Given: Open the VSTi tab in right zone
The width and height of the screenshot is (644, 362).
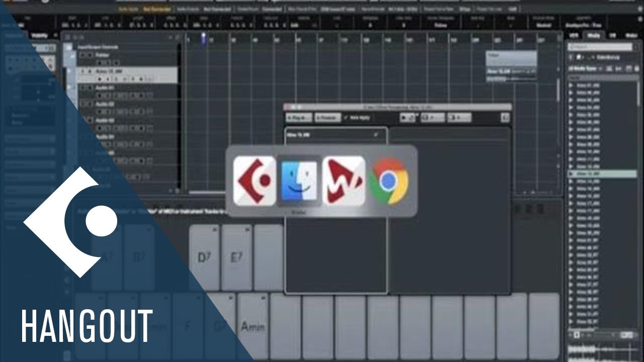Looking at the screenshot, I should (574, 35).
